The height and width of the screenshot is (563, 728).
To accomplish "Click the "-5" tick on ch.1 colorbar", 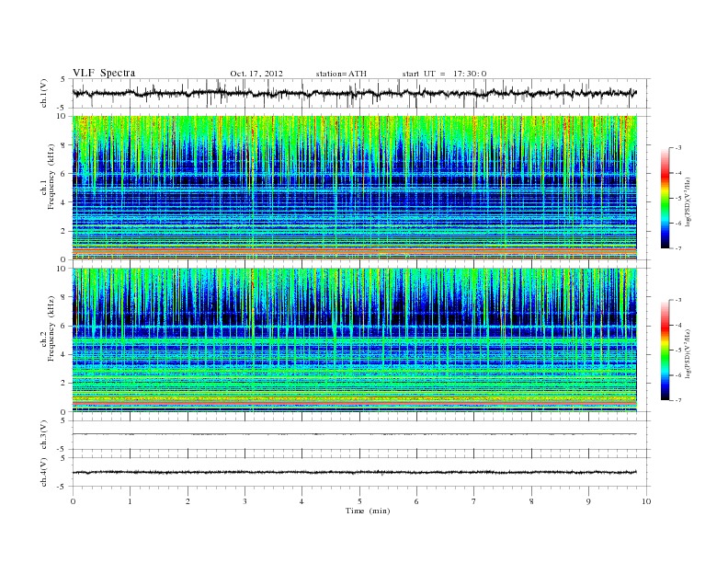I will (x=678, y=199).
